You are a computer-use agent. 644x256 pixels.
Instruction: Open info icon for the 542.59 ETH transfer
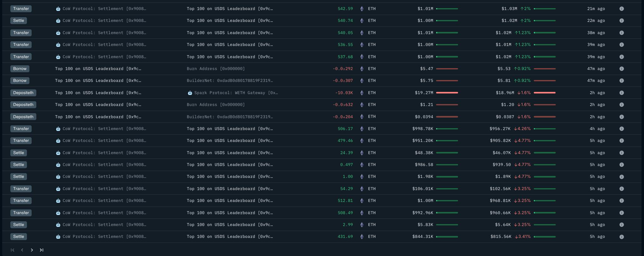tap(621, 9)
